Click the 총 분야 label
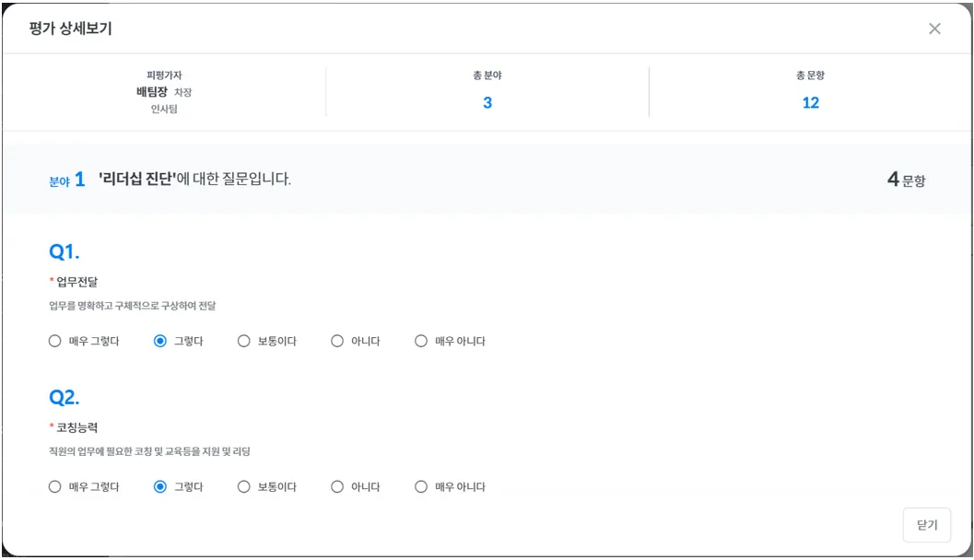This screenshot has height=560, width=974. pyautogui.click(x=487, y=76)
